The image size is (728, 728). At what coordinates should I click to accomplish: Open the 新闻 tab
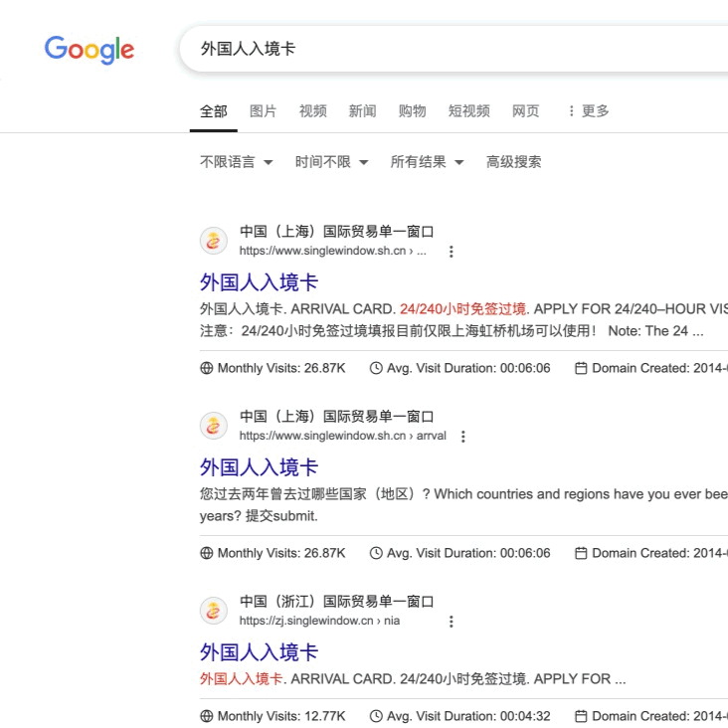click(x=363, y=111)
